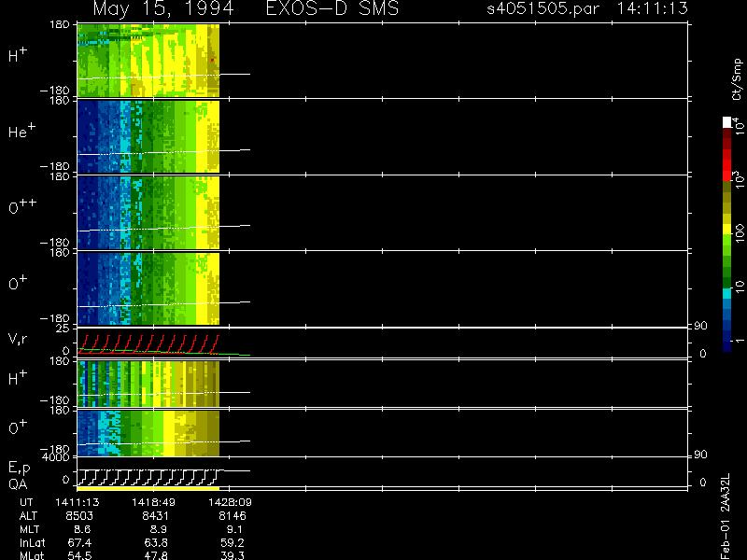
Task: Click the "EXOS-D SMS" instrument title
Action: (x=332, y=8)
